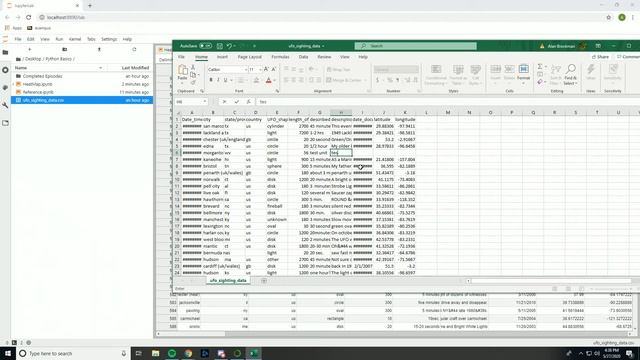640x360 pixels.
Task: Click the Undo icon in Excel
Action: (x=229, y=46)
